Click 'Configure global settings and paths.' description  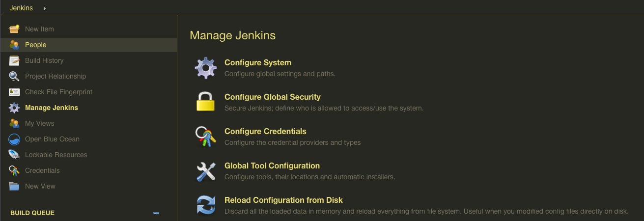coord(280,74)
